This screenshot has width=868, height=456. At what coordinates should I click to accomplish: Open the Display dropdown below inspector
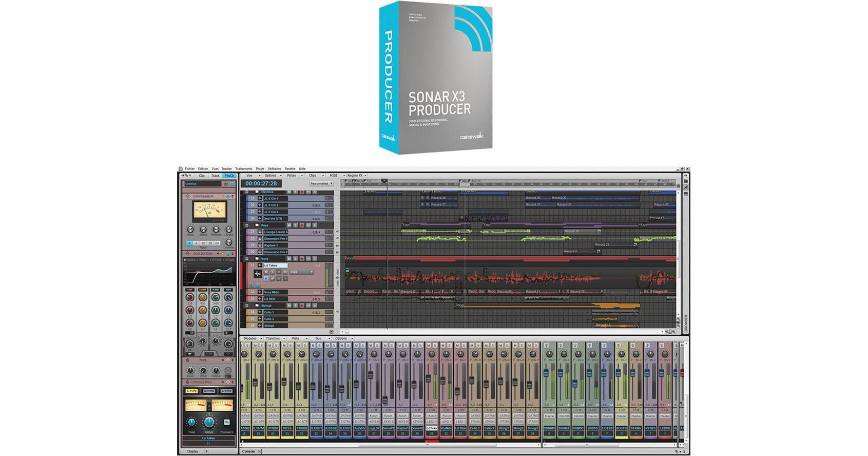point(197,451)
